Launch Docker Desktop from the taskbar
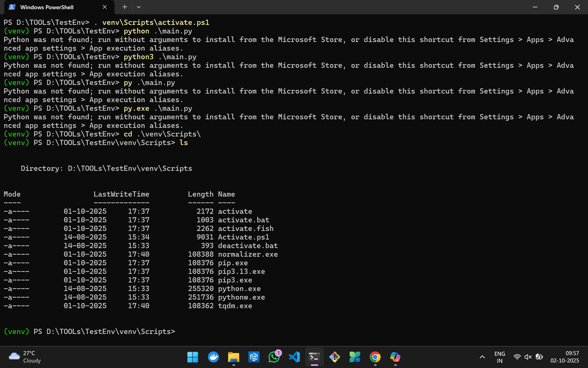 pos(213,357)
